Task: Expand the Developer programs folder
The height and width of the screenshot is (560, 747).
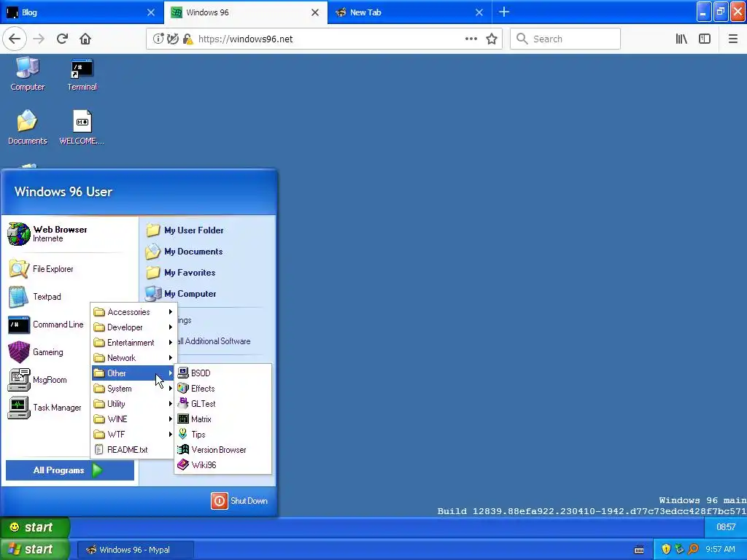Action: (x=133, y=327)
